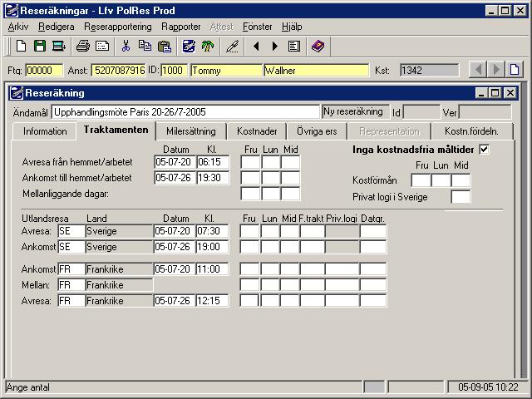
Task: Click Datgr. box in Ankomst Frankrike row
Action: point(373,269)
